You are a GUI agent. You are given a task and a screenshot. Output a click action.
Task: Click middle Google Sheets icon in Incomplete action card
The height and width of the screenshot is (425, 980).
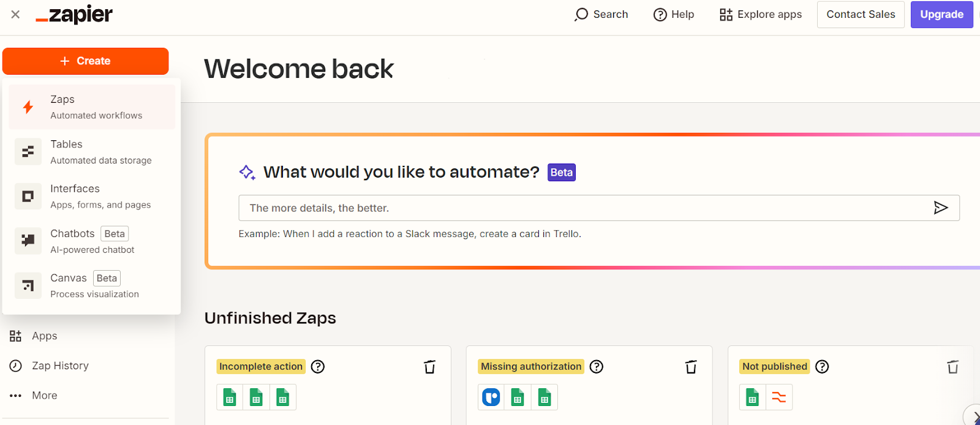256,397
